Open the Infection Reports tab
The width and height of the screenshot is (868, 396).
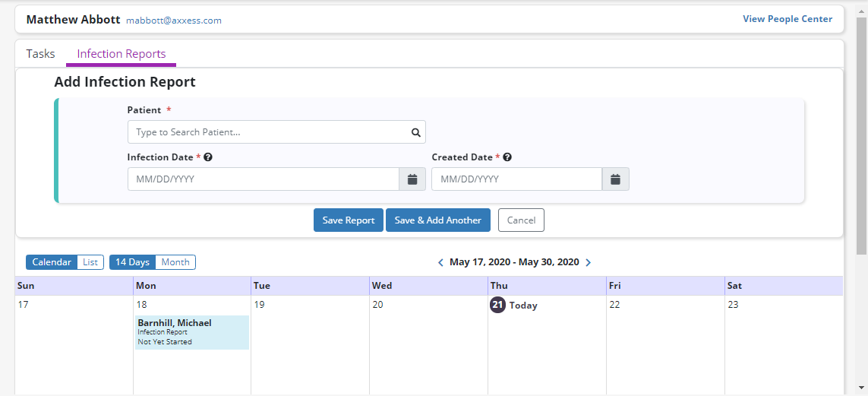pos(122,54)
